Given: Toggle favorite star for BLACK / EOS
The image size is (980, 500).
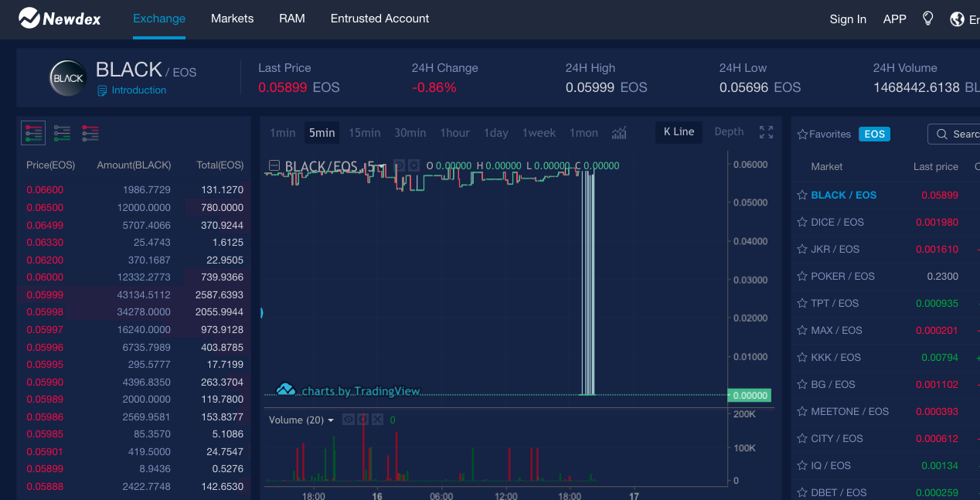Looking at the screenshot, I should tap(802, 195).
